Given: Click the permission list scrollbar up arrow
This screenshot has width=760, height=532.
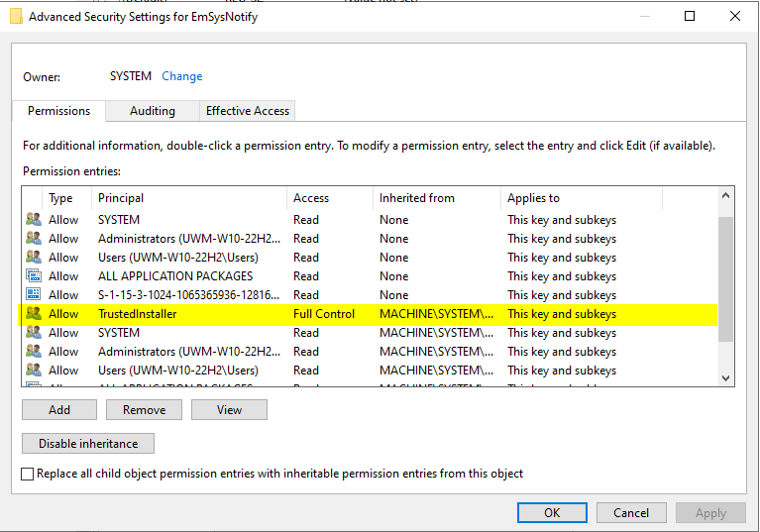Looking at the screenshot, I should coord(726,196).
